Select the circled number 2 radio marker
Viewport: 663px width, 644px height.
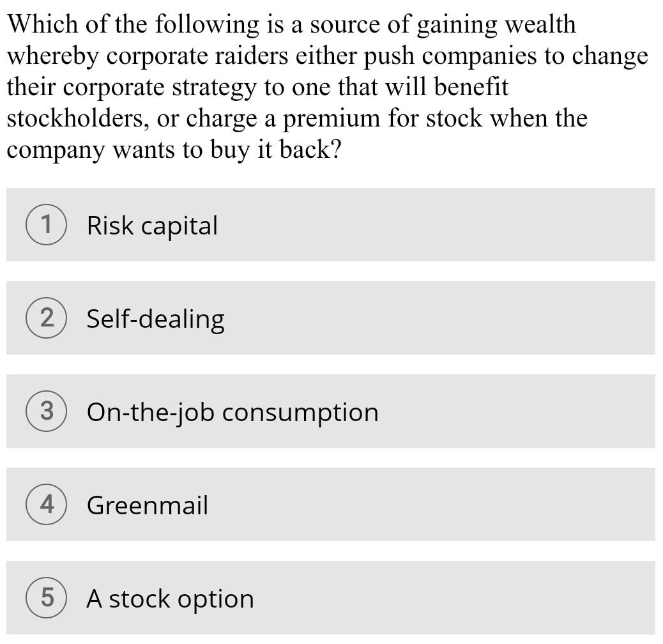point(46,318)
